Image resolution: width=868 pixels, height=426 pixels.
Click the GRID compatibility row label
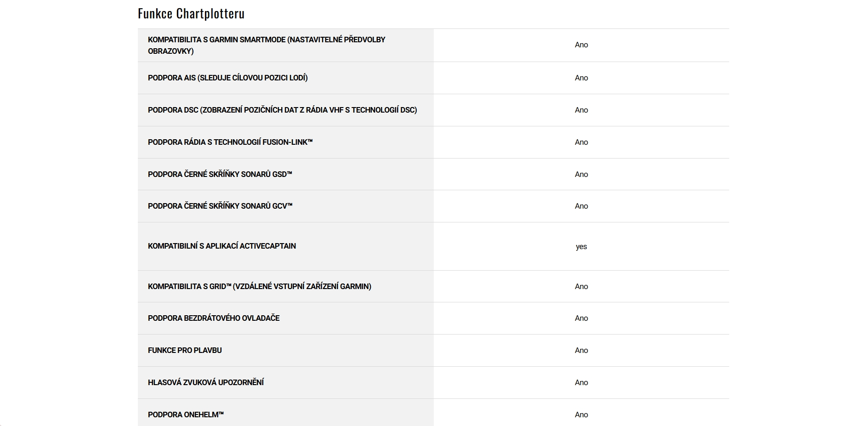(x=260, y=286)
